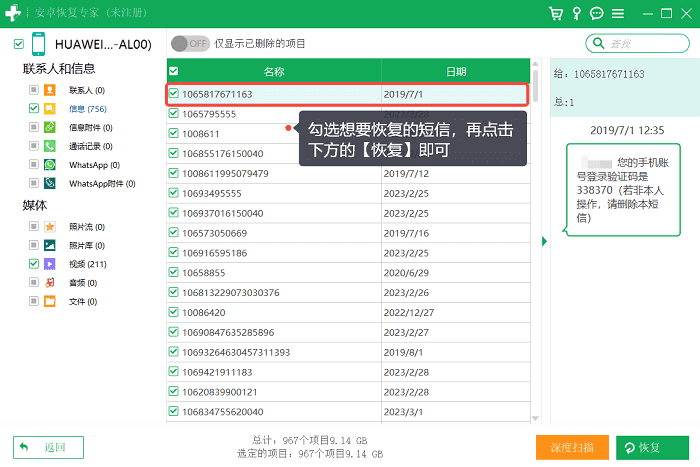Click the 深度扫描 deep scan button
This screenshot has height=467, width=700.
pyautogui.click(x=572, y=447)
